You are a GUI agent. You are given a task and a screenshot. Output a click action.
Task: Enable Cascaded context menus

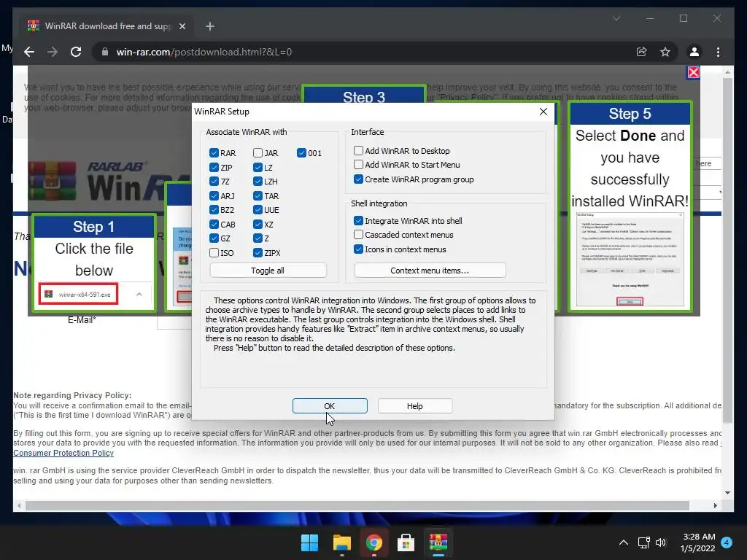click(x=358, y=235)
